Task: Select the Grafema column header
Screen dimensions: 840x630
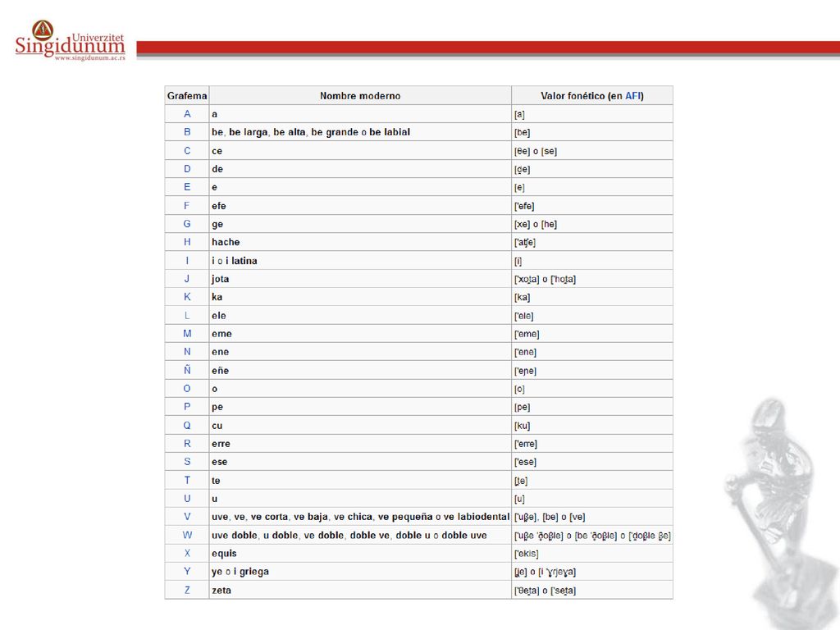Action: tap(187, 96)
